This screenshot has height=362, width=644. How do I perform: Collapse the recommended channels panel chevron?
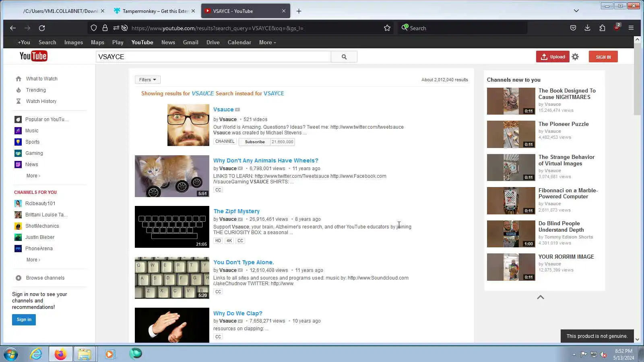click(x=541, y=297)
